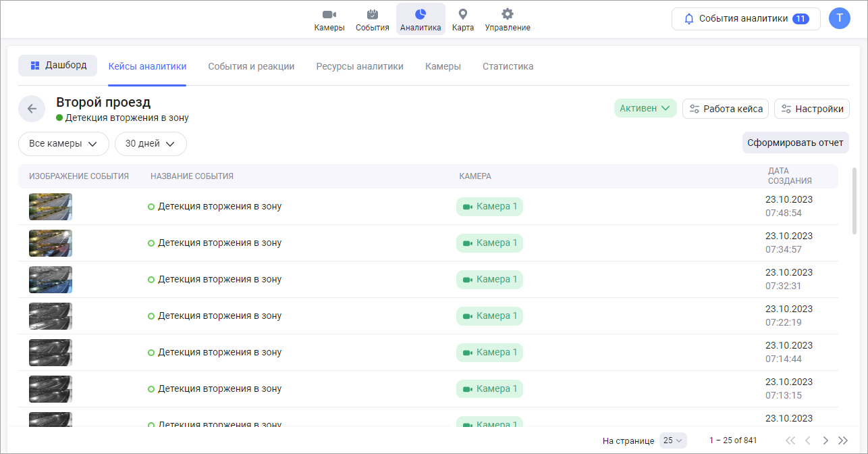Switch to События и реакции tab
Image resolution: width=868 pixels, height=454 pixels.
(x=251, y=66)
